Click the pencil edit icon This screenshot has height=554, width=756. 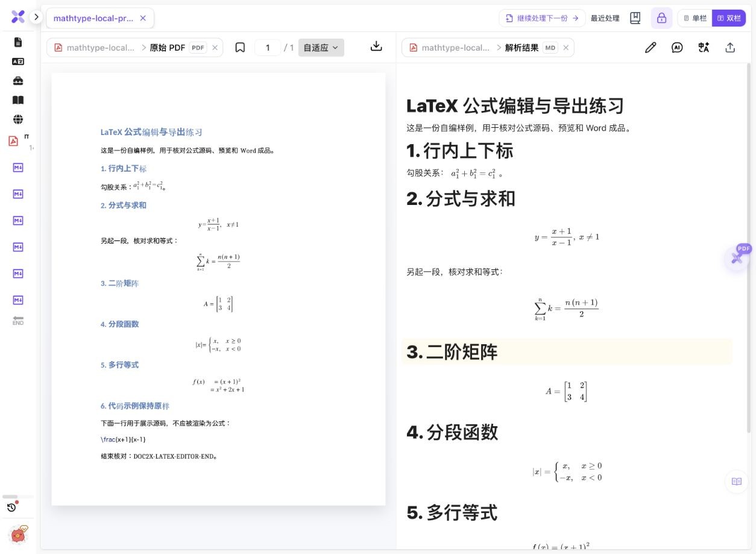pos(650,48)
